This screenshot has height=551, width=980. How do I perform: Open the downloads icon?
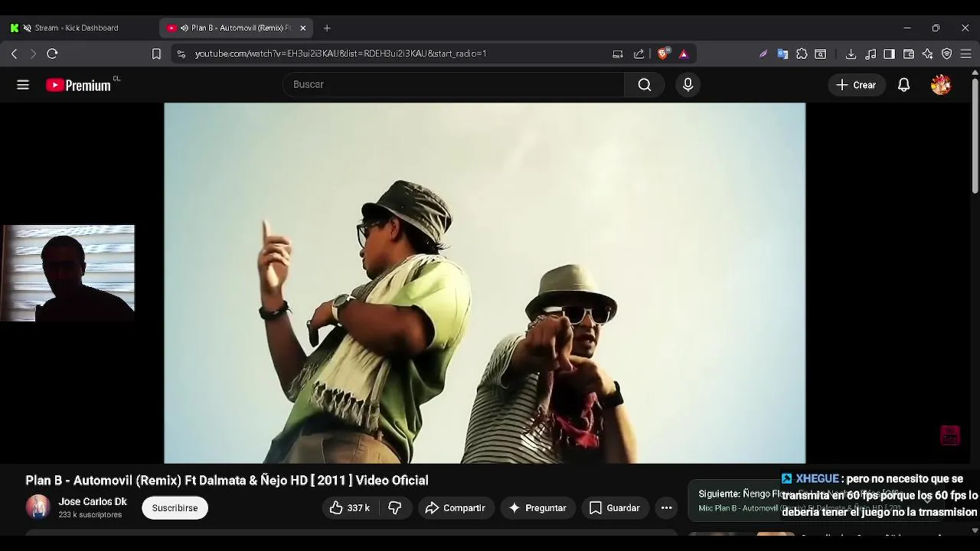pyautogui.click(x=851, y=54)
